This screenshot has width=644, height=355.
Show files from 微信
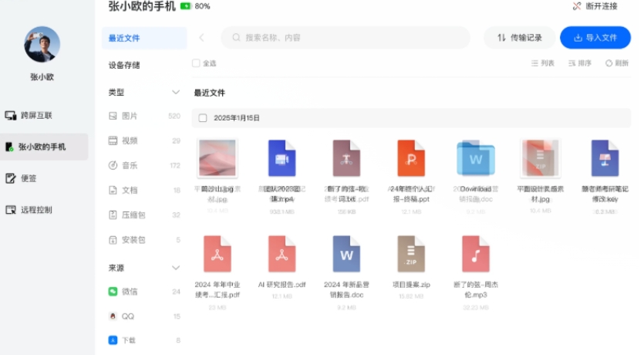(144, 292)
